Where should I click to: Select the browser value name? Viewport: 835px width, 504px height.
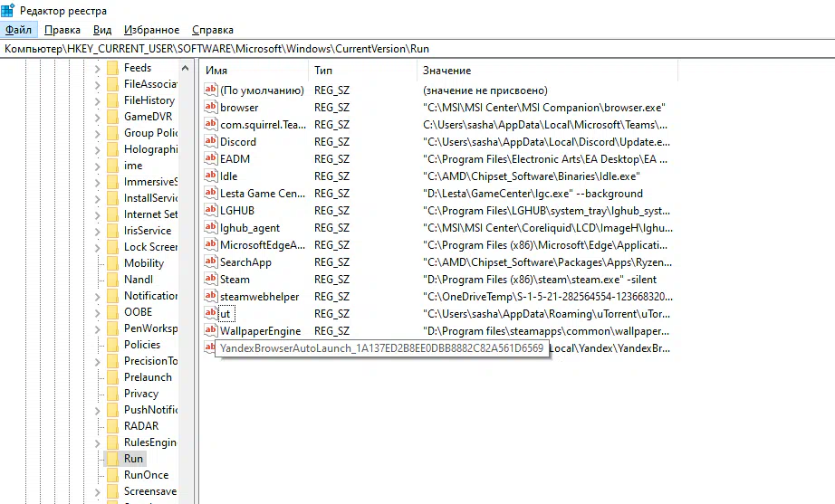coord(239,108)
